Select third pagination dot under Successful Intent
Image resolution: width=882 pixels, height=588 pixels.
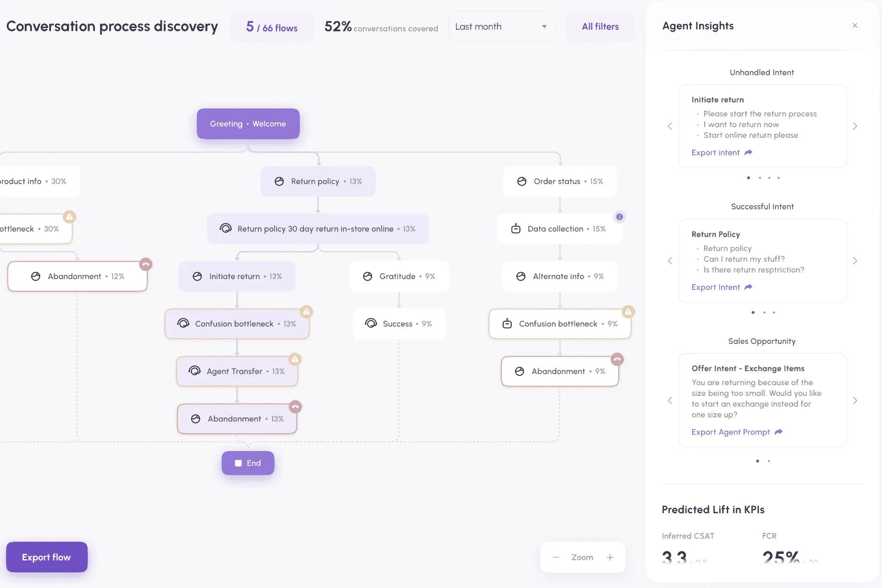(774, 312)
